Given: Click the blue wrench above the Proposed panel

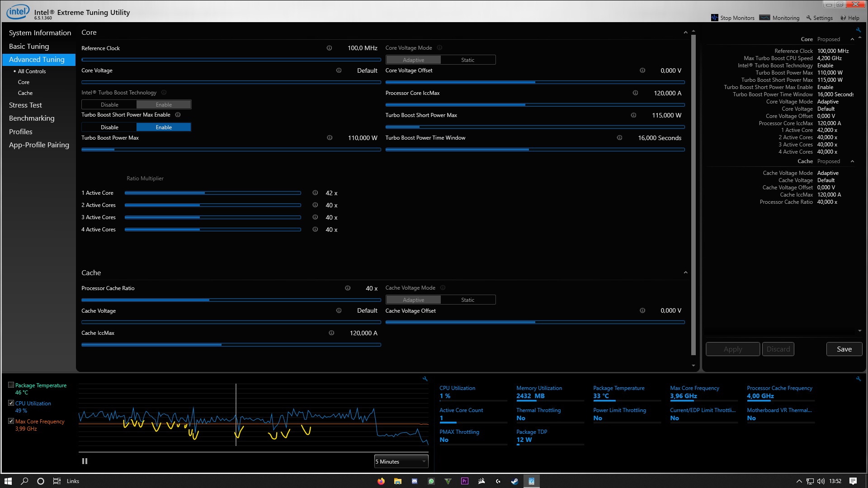Looking at the screenshot, I should pos(858,29).
